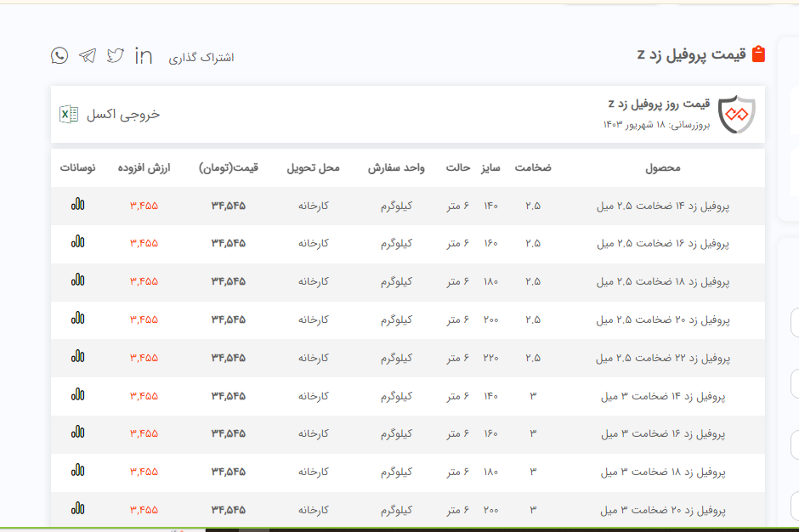Share page via Twitter icon
This screenshot has height=532, width=799.
[116, 56]
